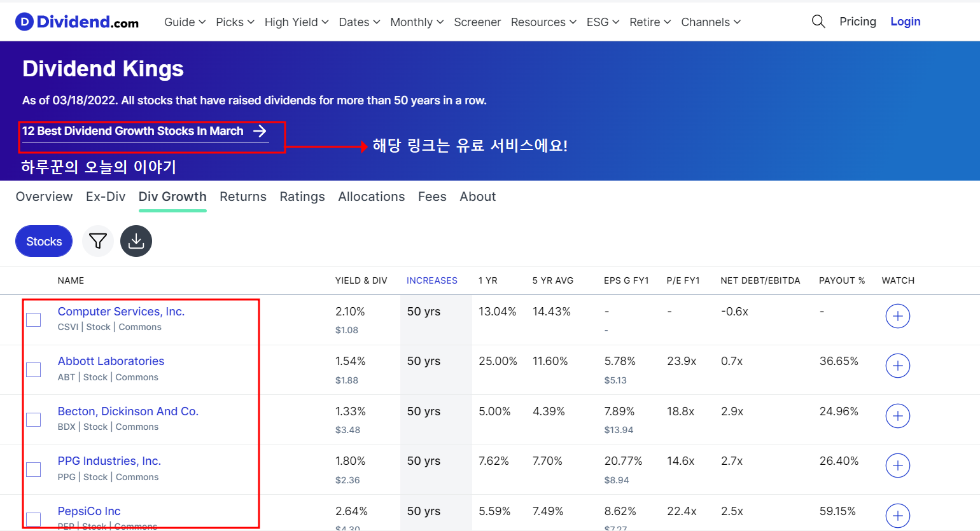Viewport: 980px width, 531px height.
Task: Open the filter funnel icon button
Action: coord(98,241)
